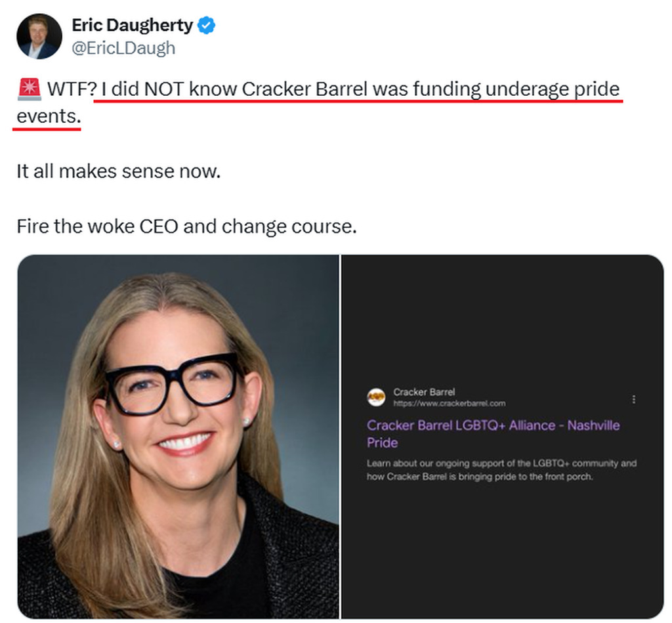Click the blue verified badge
The image size is (672, 623).
(207, 26)
